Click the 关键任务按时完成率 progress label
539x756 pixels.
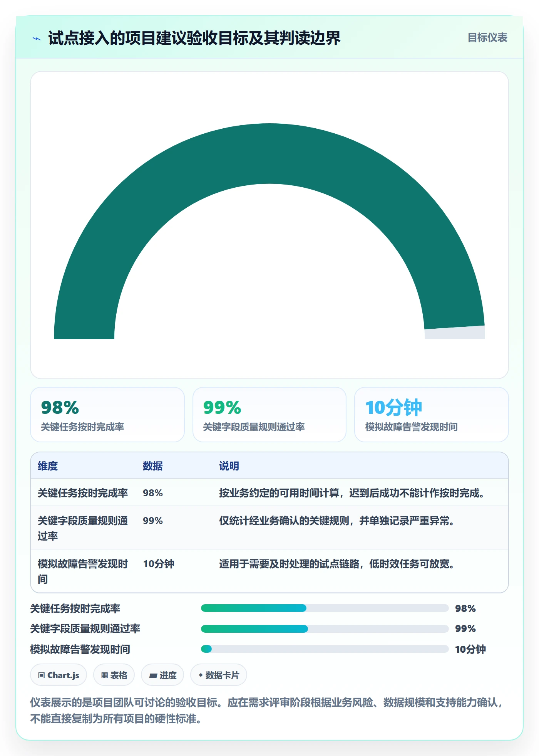(75, 608)
